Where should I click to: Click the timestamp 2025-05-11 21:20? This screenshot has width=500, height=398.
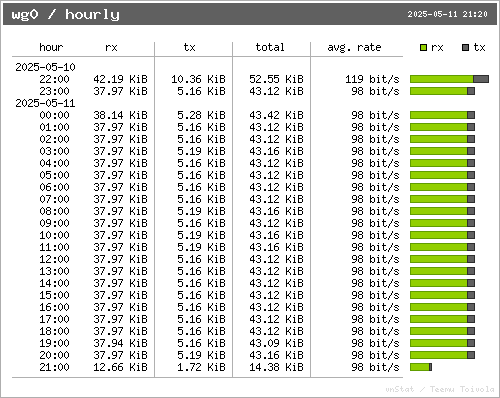tap(447, 14)
